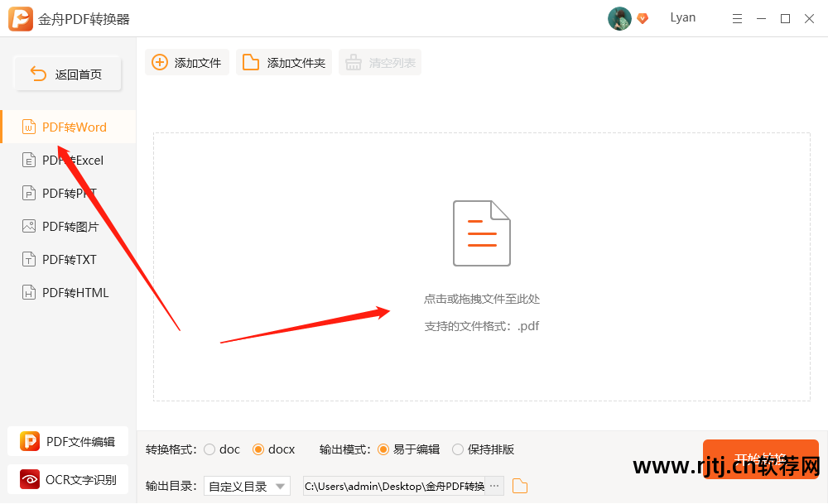Select the PDF转TXT tool
Viewport: 828px width, 504px height.
click(67, 259)
